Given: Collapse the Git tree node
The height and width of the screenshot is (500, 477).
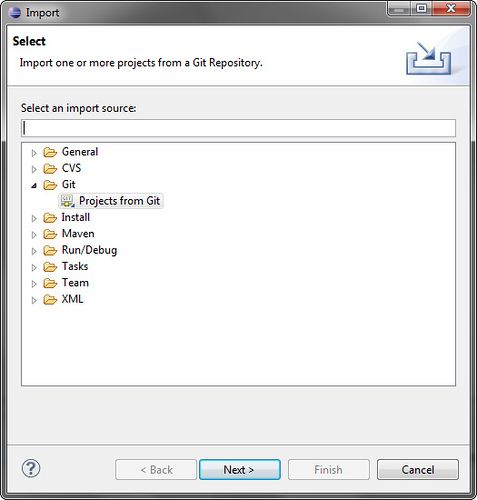Looking at the screenshot, I should coord(34,186).
